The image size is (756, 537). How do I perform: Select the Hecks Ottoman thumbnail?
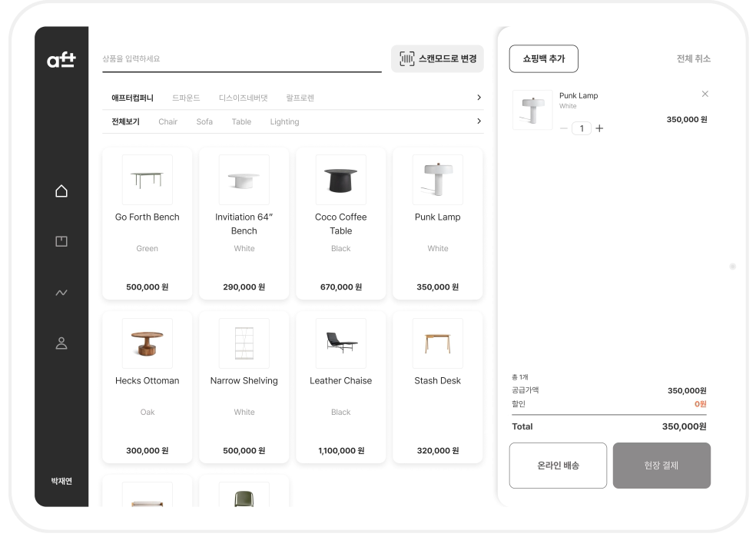point(147,343)
